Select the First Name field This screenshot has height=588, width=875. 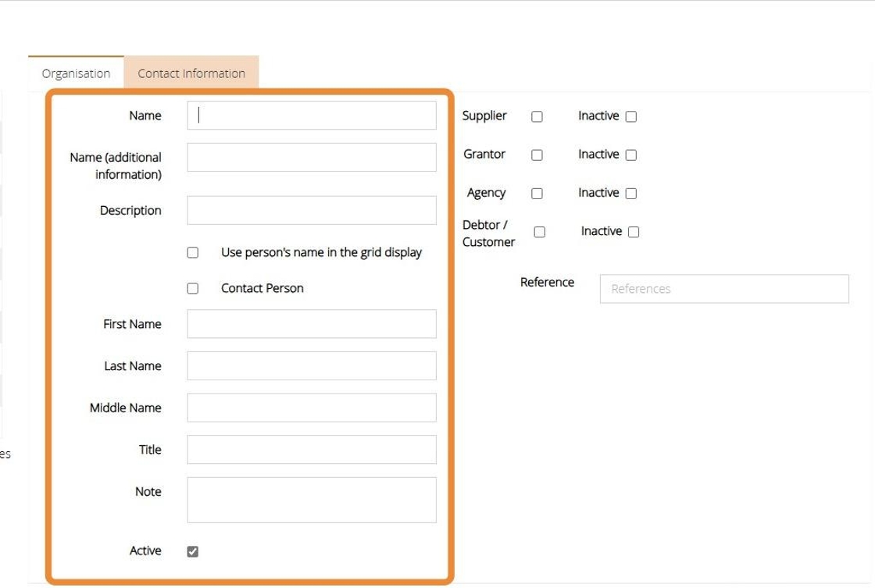click(312, 324)
